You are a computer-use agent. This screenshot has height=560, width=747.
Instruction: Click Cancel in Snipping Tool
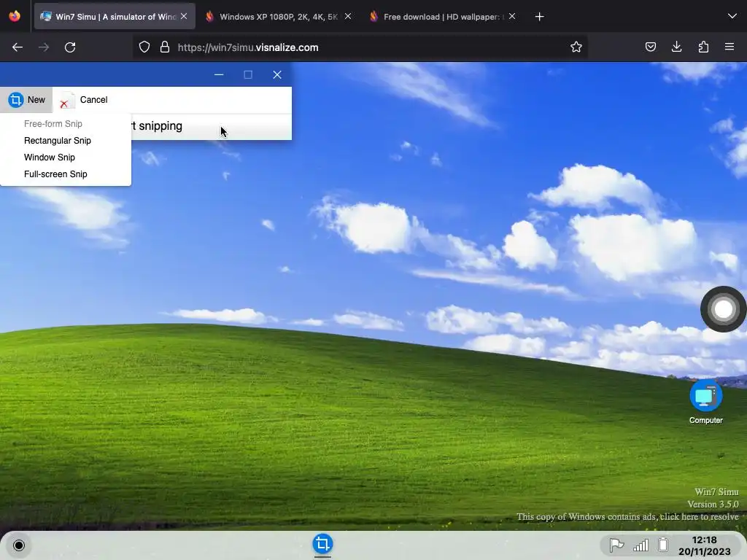tap(84, 100)
